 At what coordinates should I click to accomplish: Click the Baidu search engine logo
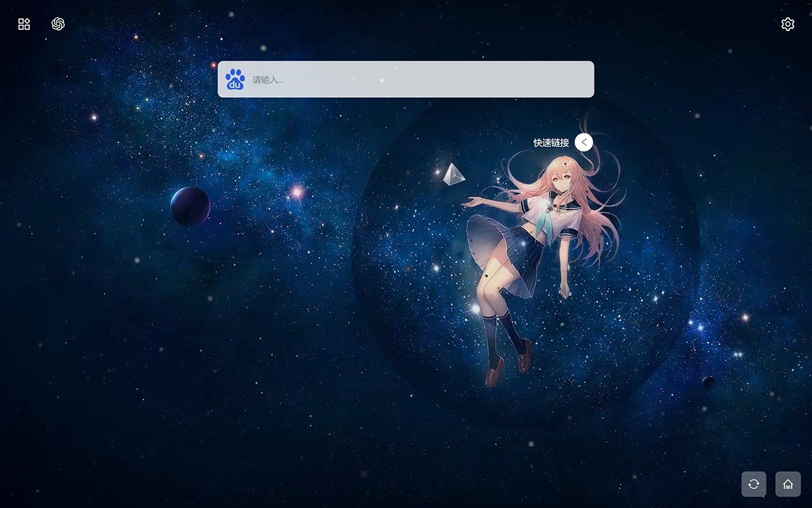[x=235, y=79]
